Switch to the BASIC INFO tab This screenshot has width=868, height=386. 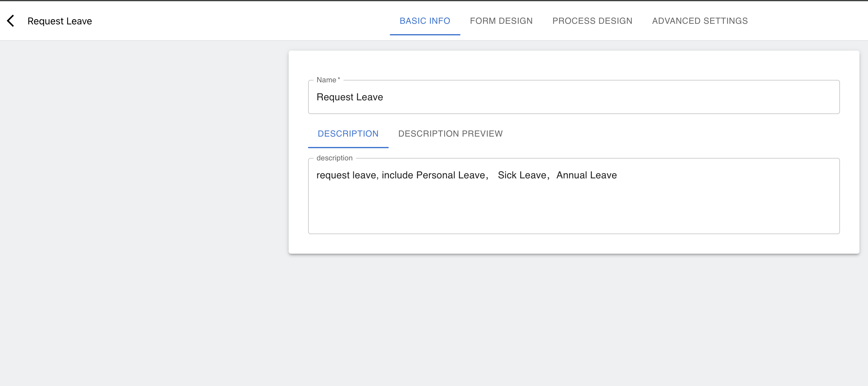(x=425, y=21)
